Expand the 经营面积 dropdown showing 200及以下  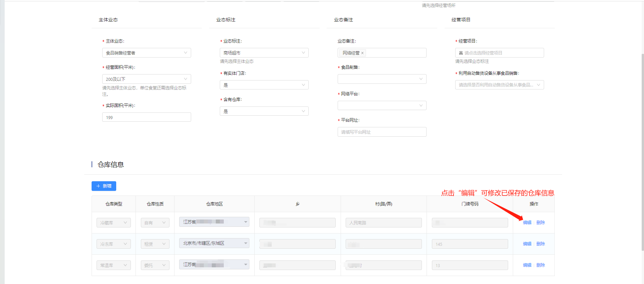[147, 79]
